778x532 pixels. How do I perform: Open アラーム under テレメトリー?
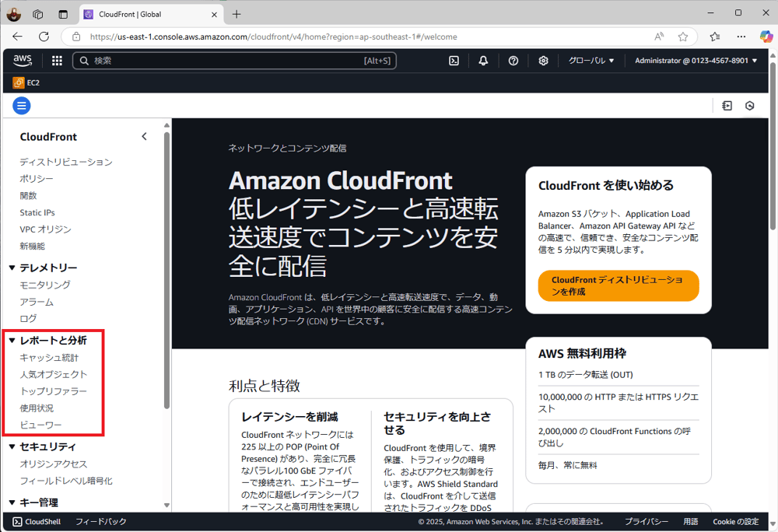pos(37,302)
